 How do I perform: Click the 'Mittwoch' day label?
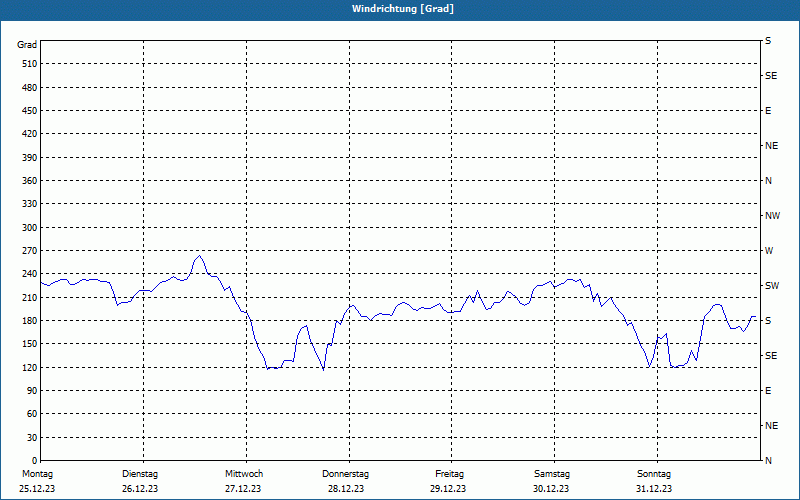(244, 474)
